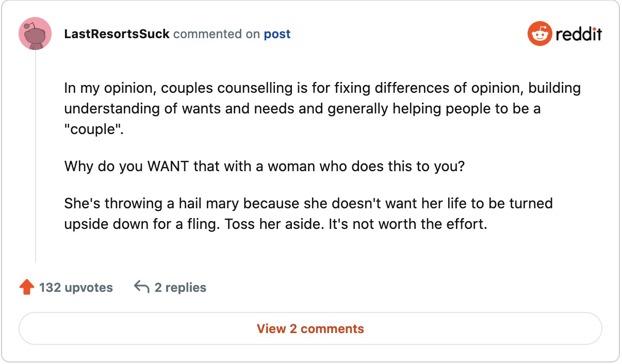Click the "In my opinion, couples counselling" paragraph

[x=322, y=108]
